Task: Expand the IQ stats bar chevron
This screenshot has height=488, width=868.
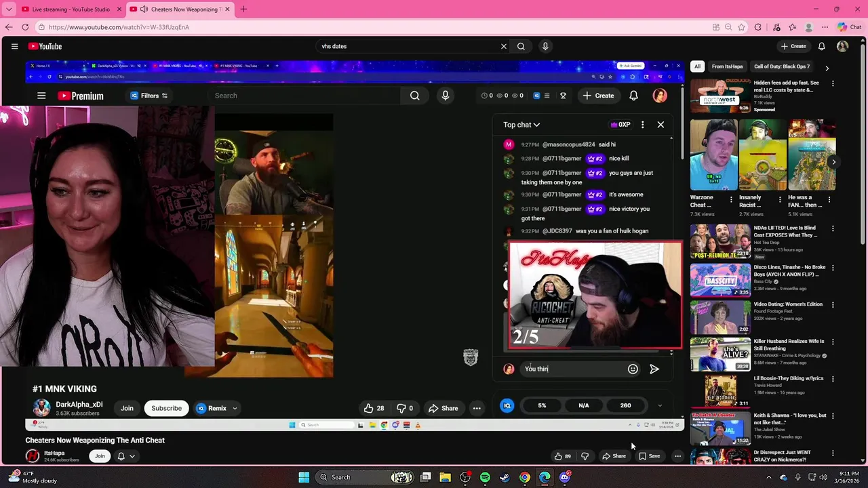Action: 659,405
